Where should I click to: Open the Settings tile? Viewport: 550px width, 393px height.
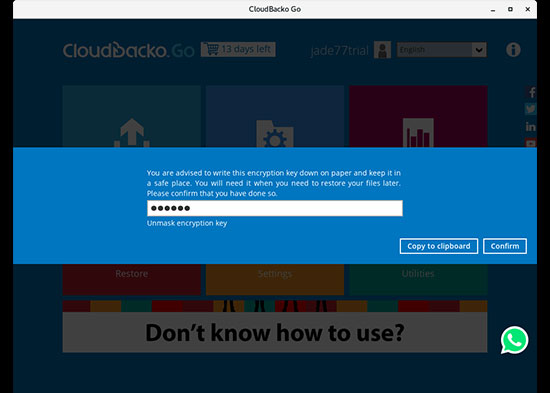coord(275,279)
